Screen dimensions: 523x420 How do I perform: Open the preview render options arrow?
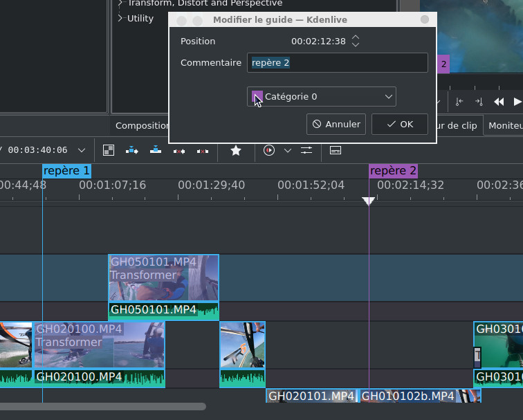coord(287,150)
